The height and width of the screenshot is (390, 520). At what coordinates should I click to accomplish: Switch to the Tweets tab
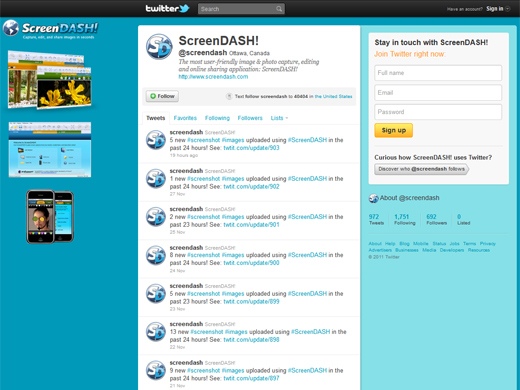(155, 118)
